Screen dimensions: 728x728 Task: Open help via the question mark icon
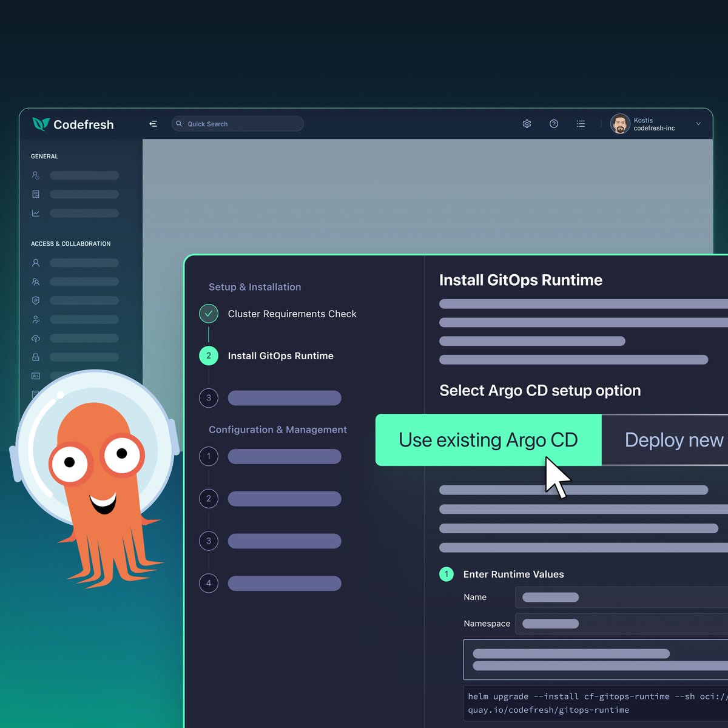(x=554, y=124)
